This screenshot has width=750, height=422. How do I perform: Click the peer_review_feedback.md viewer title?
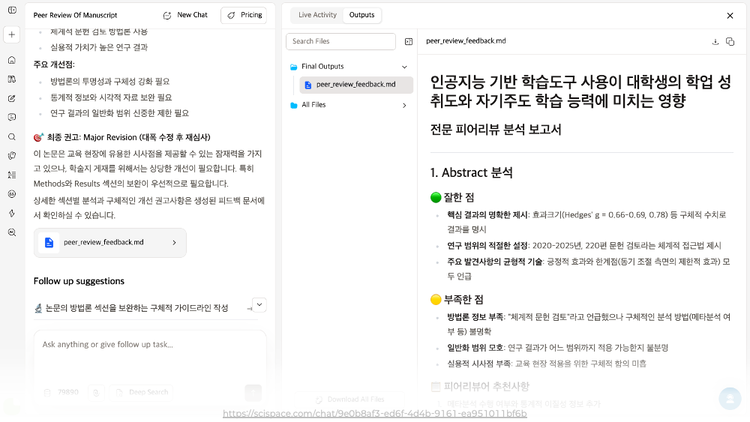point(466,41)
